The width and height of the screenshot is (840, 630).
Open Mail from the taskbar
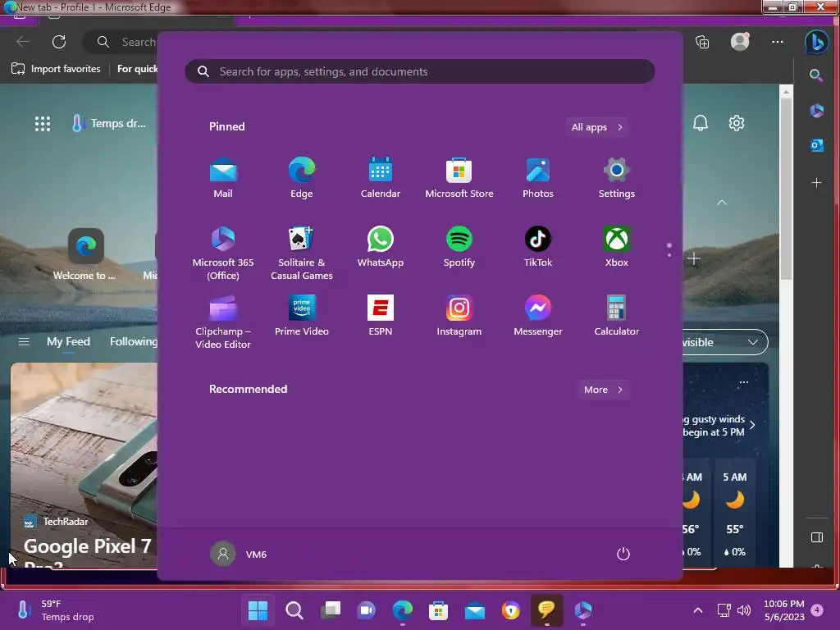(x=475, y=609)
